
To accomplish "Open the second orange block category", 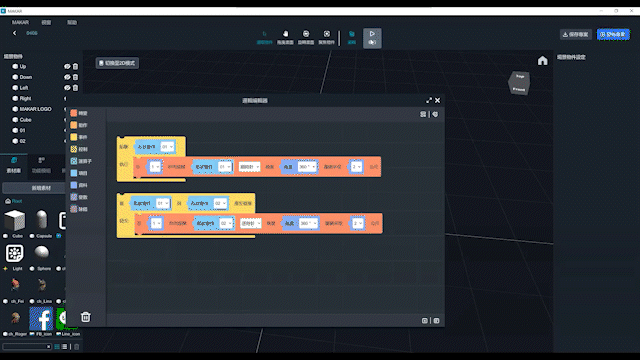I will (79, 125).
